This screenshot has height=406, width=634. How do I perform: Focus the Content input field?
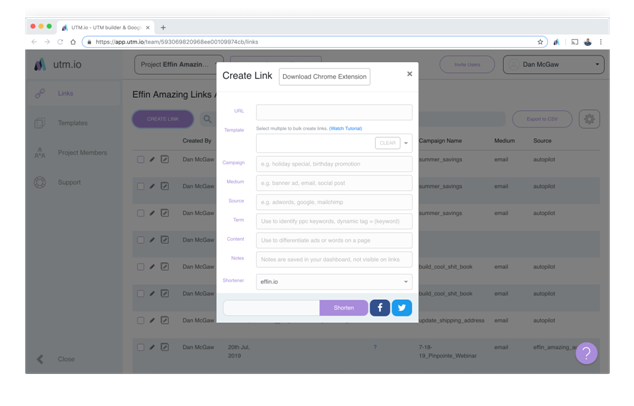tap(334, 240)
